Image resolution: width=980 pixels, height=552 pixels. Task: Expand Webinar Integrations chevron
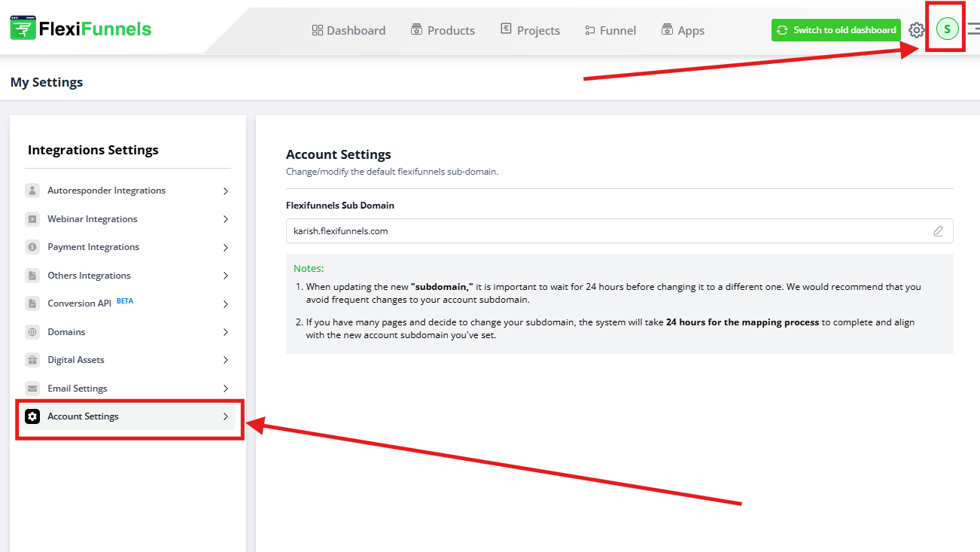pyautogui.click(x=225, y=219)
